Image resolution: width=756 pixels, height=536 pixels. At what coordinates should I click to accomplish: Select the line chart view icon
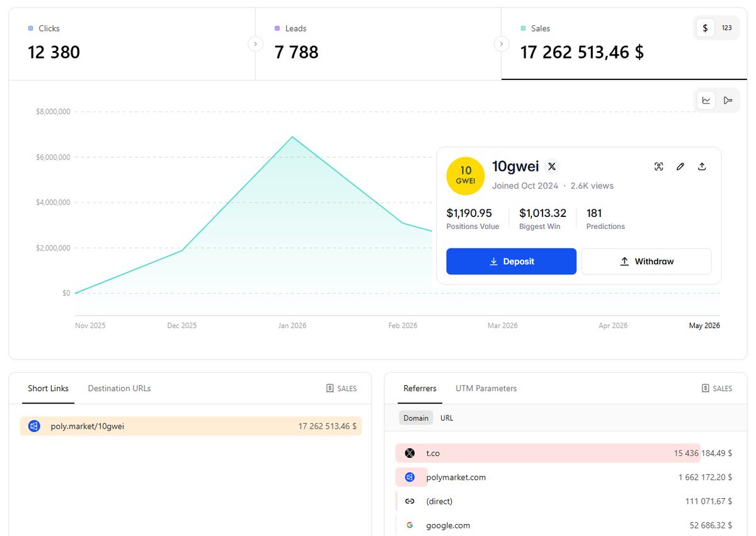tap(706, 100)
